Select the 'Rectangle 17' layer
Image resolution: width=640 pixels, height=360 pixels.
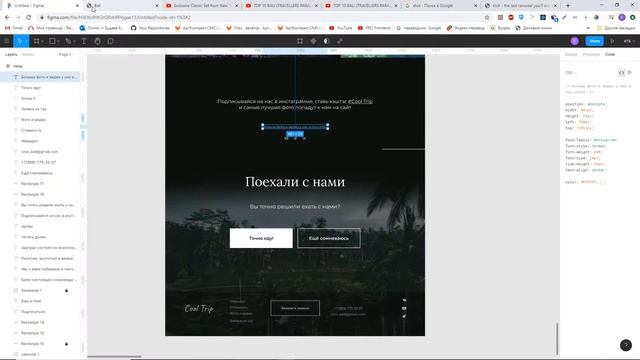click(40, 184)
